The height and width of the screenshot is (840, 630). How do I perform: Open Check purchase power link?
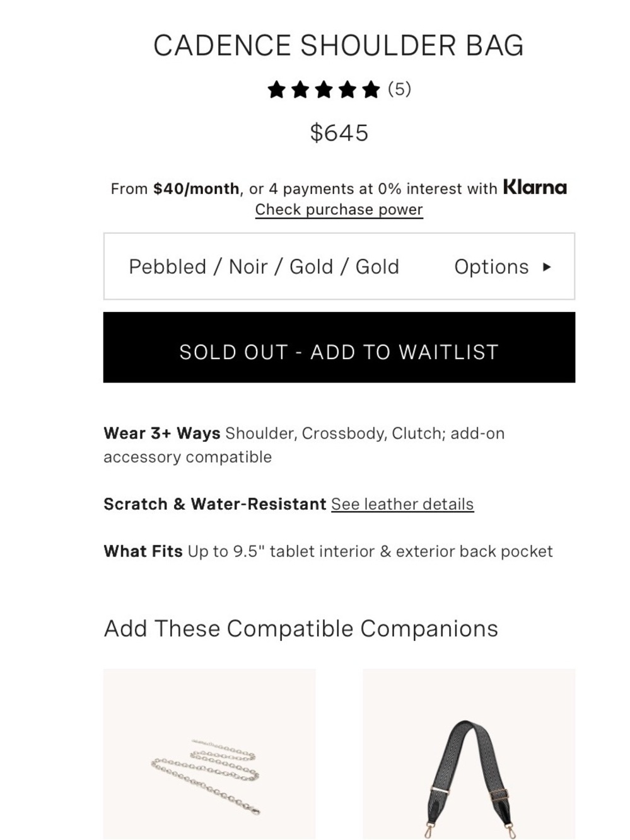[339, 210]
